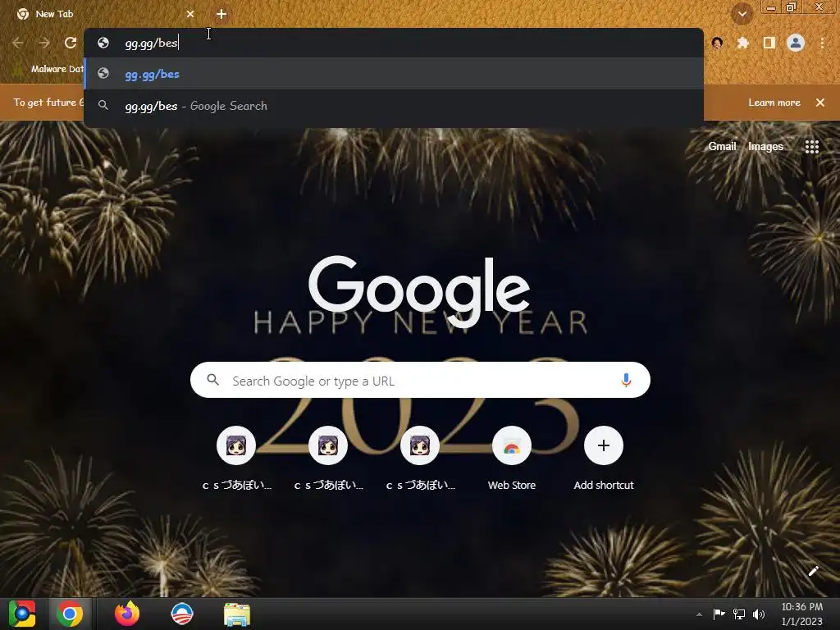Viewport: 840px width, 630px height.
Task: Open the Google apps grid
Action: (811, 146)
